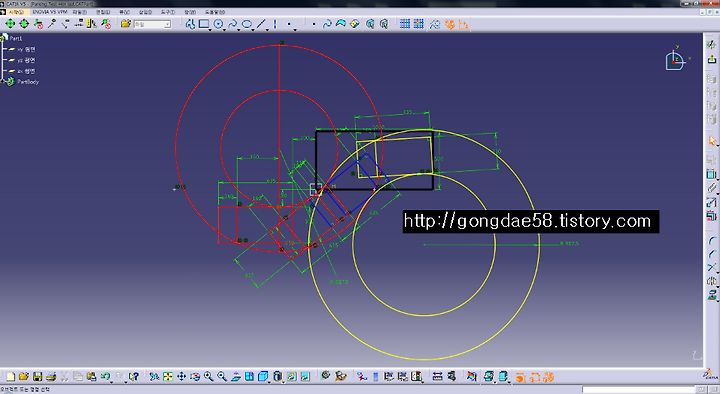Click the 3D compass in the viewport
Screen dimensions: 720x394
point(675,60)
